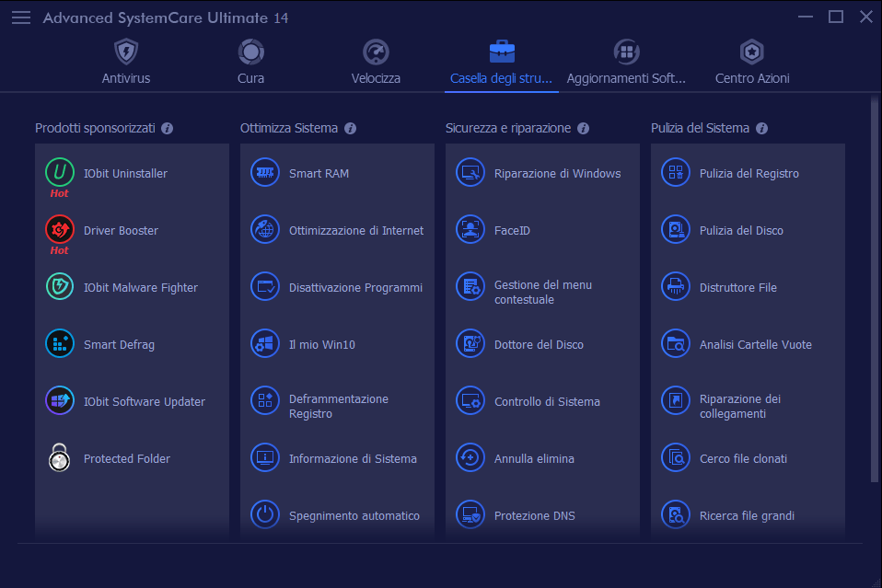Click the 'Pulizia del Registro' label

pyautogui.click(x=749, y=174)
